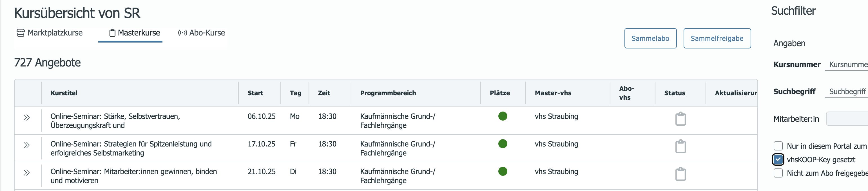Viewport: 868px width, 191px height.
Task: Click clipboard status icon for 06.10.25 course
Action: click(680, 119)
